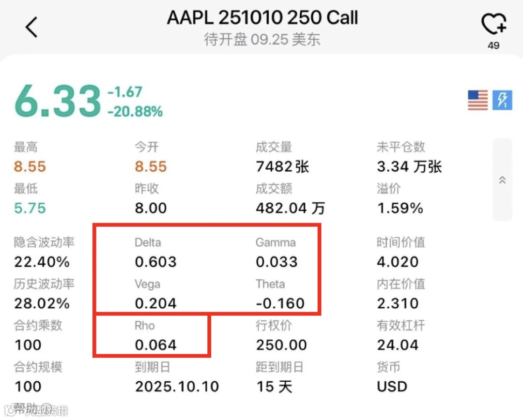Tap the 有效杠杆 label

401,325
